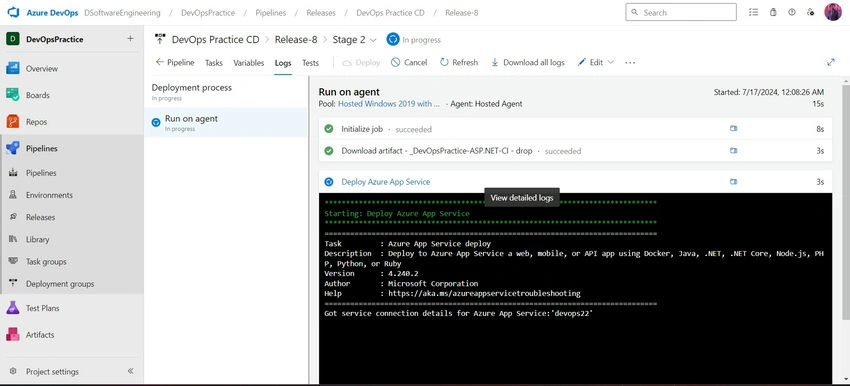Open the Edit dropdown menu

pos(595,62)
